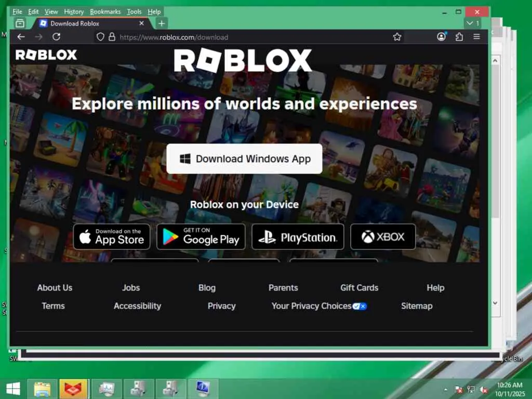
Task: Reload the Roblox download page
Action: [56, 37]
